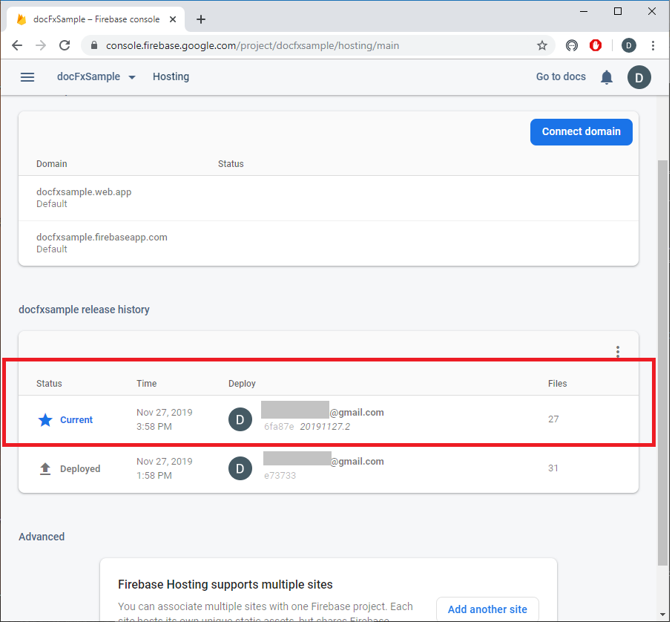Open Chrome's three-dot menu
This screenshot has height=622, width=672.
[653, 45]
